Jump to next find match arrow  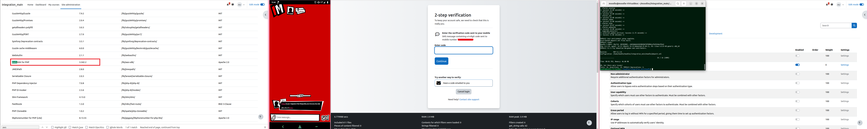click(47, 127)
